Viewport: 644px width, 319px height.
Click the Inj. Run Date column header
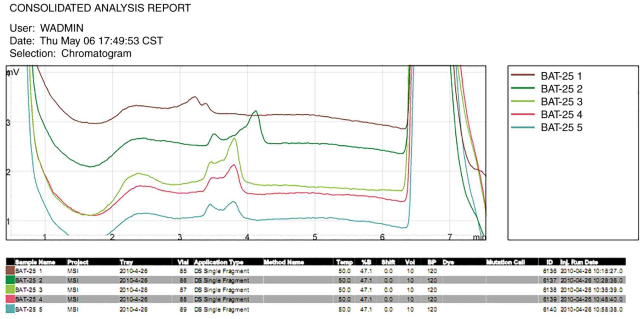click(579, 262)
